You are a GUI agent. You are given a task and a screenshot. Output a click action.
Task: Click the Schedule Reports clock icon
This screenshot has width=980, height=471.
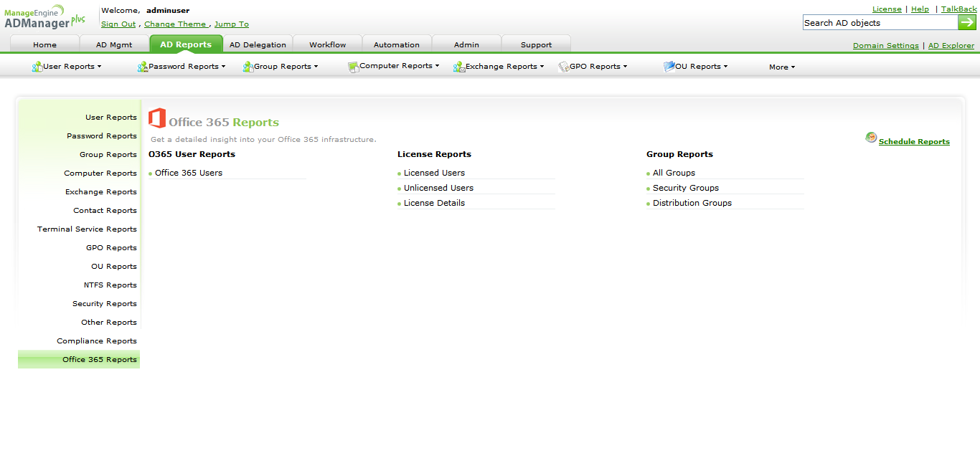pyautogui.click(x=871, y=137)
